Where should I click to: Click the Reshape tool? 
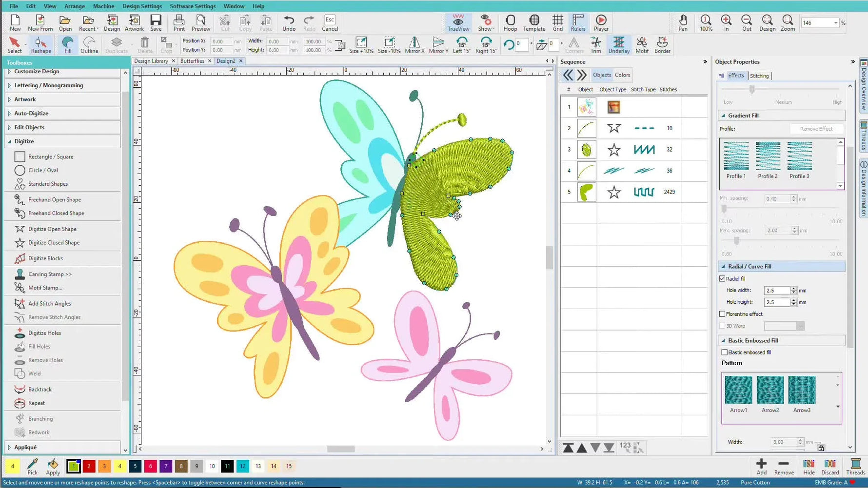41,45
